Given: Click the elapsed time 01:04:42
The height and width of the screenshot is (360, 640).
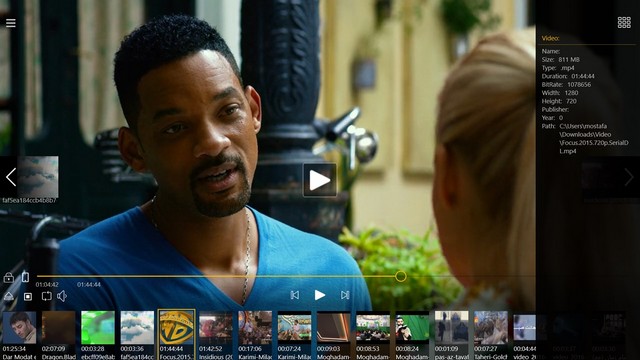Looking at the screenshot, I should (47, 284).
